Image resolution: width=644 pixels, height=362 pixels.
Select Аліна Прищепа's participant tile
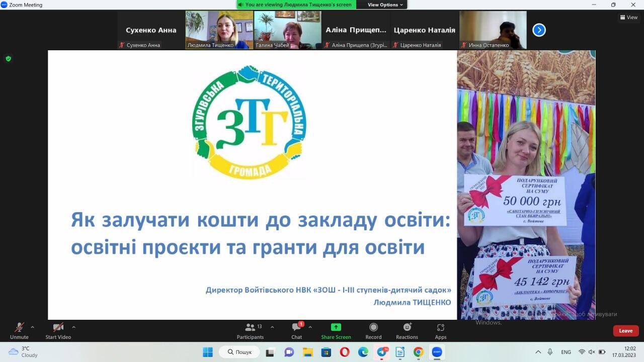click(356, 30)
